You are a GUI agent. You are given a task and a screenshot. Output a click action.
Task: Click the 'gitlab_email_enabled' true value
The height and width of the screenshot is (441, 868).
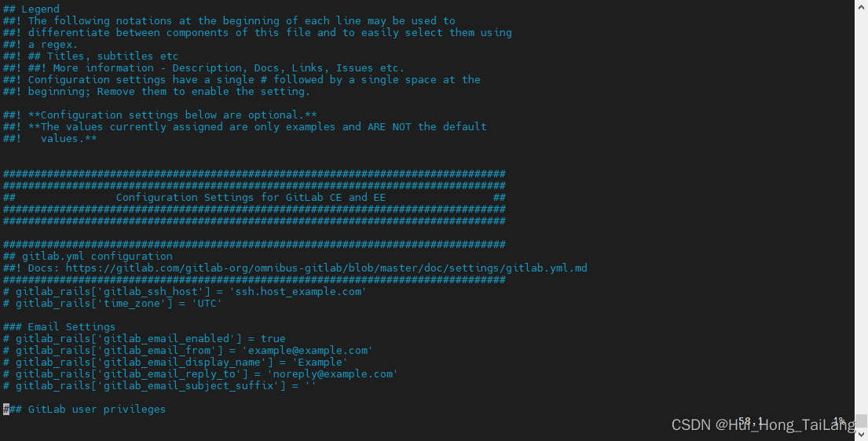[273, 338]
